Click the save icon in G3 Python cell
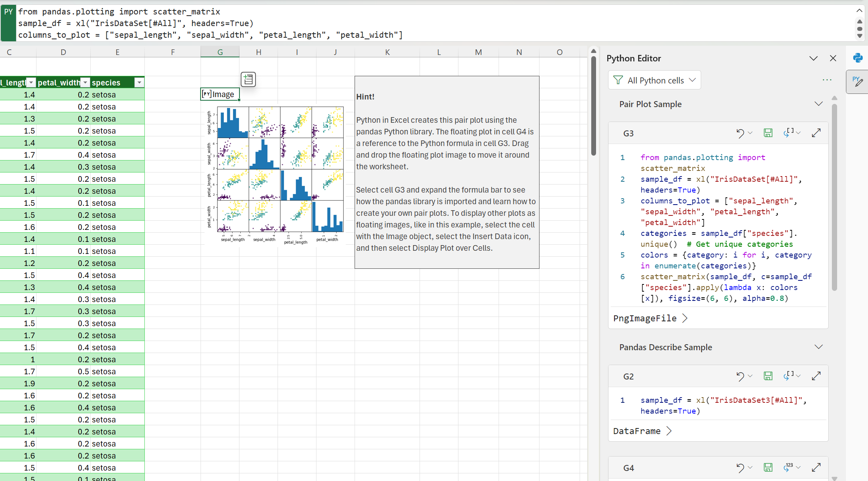The image size is (868, 481). tap(768, 133)
